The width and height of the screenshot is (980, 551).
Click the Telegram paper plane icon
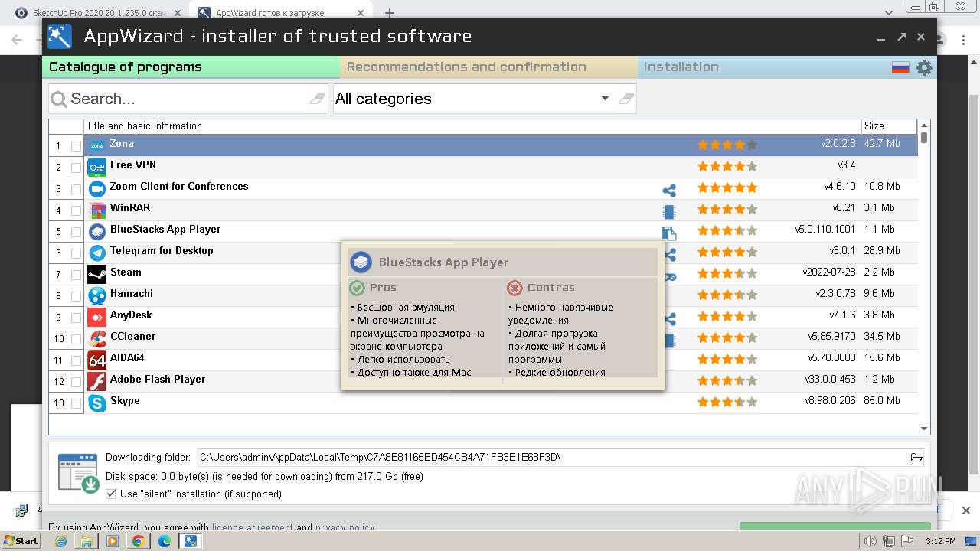[97, 253]
